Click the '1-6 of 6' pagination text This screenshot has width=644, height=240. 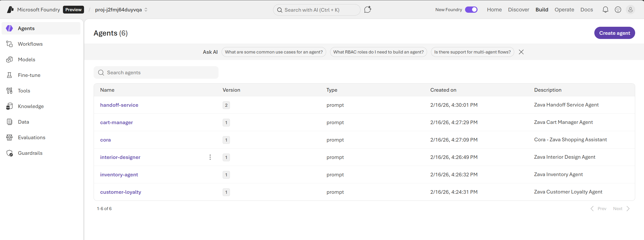click(104, 209)
